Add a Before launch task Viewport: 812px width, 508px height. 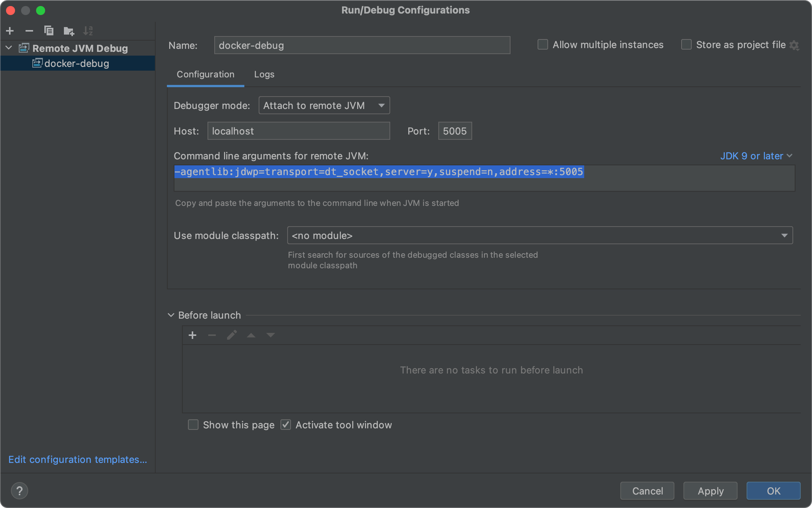[192, 335]
